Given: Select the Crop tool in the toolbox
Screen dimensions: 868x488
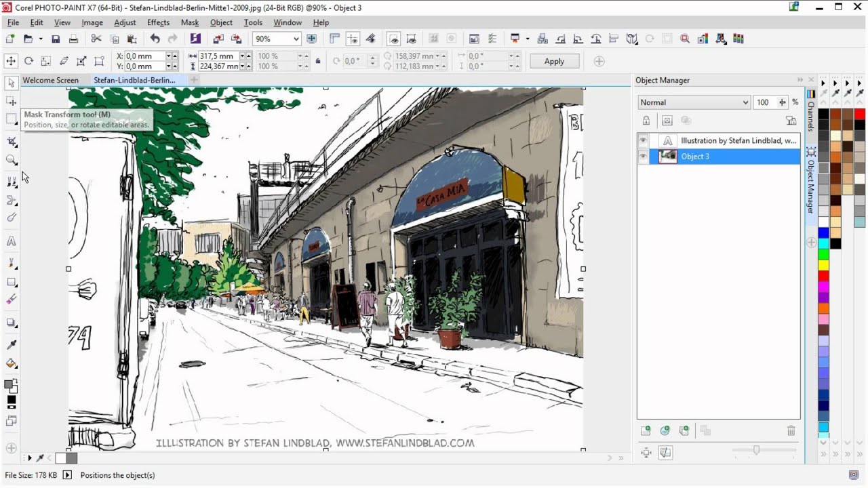Looking at the screenshot, I should click(x=12, y=142).
